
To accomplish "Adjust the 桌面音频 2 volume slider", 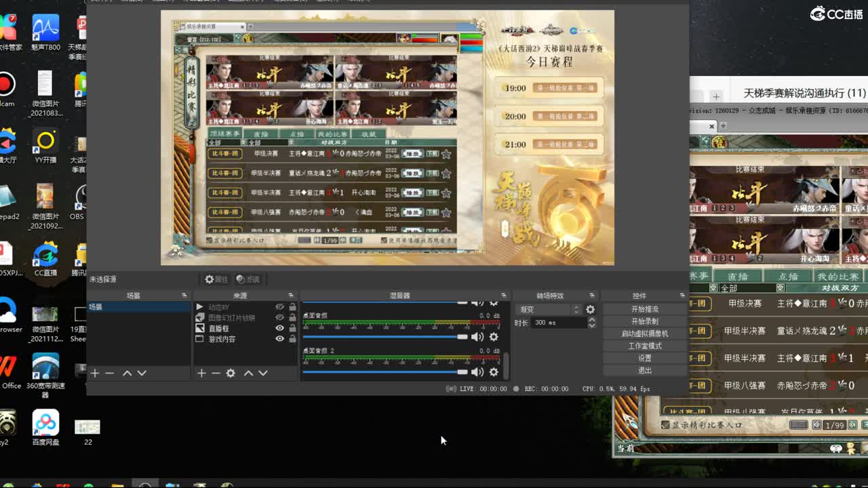I will click(385, 372).
